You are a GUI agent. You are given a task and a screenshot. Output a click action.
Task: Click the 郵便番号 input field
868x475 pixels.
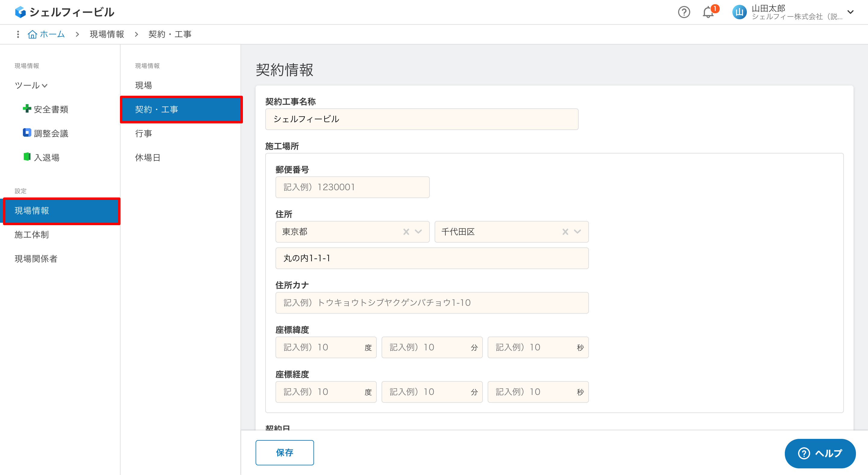(x=352, y=187)
